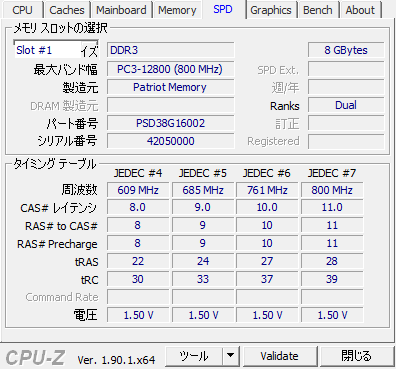Click the PSD38G16002 part number field
Screen dimensions: 396x369
pos(170,123)
